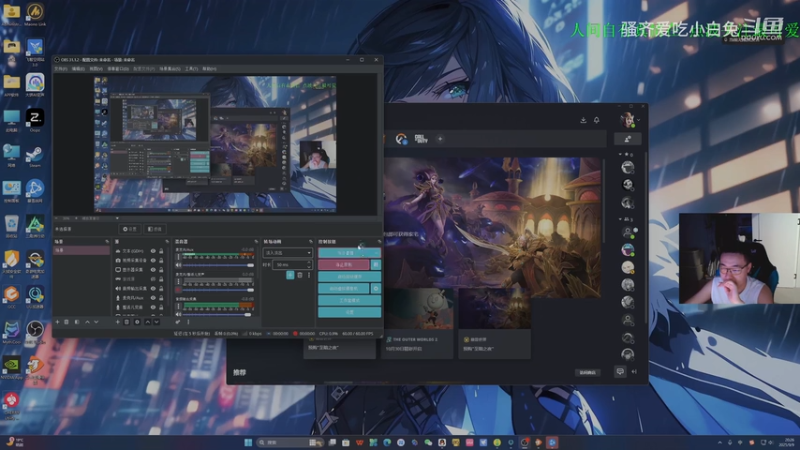
Task: Open OBS 帮助(H) menu
Action: 209,68
